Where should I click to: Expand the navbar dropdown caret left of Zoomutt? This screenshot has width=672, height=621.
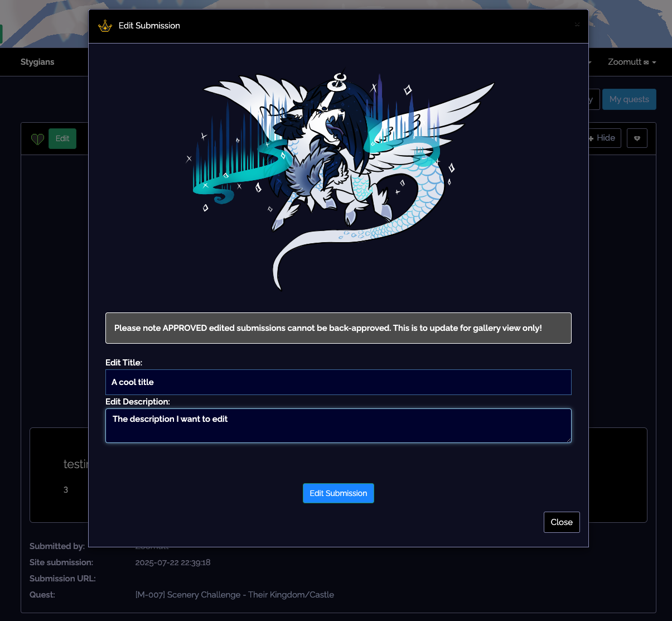tap(589, 62)
